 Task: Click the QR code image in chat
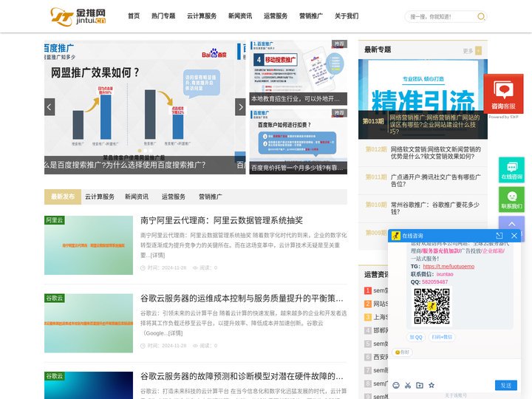[x=432, y=307]
